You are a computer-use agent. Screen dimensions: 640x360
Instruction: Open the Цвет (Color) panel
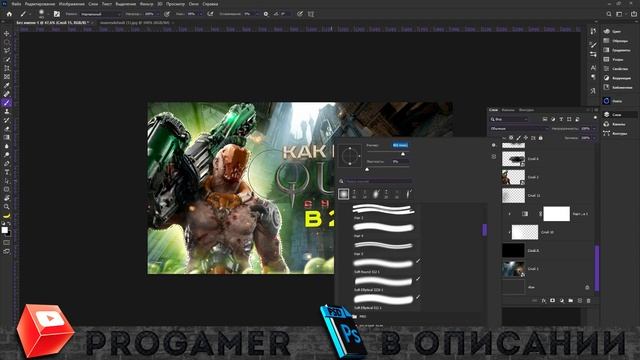coord(617,31)
